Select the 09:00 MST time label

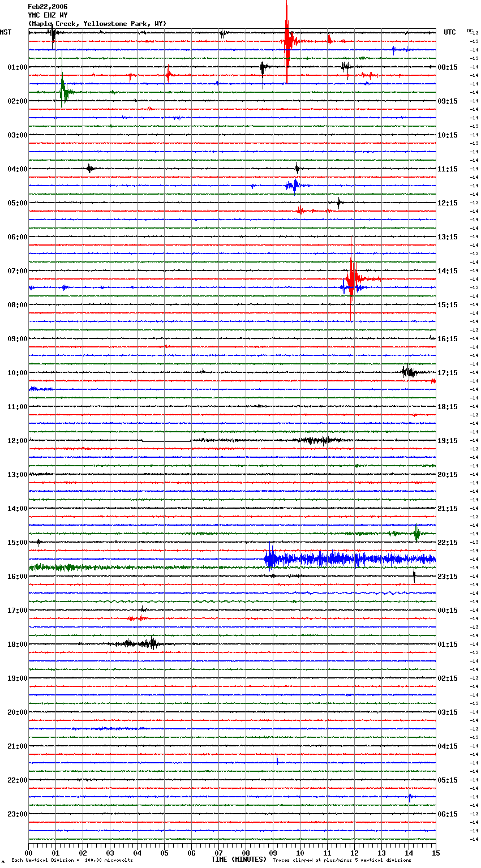tap(18, 339)
